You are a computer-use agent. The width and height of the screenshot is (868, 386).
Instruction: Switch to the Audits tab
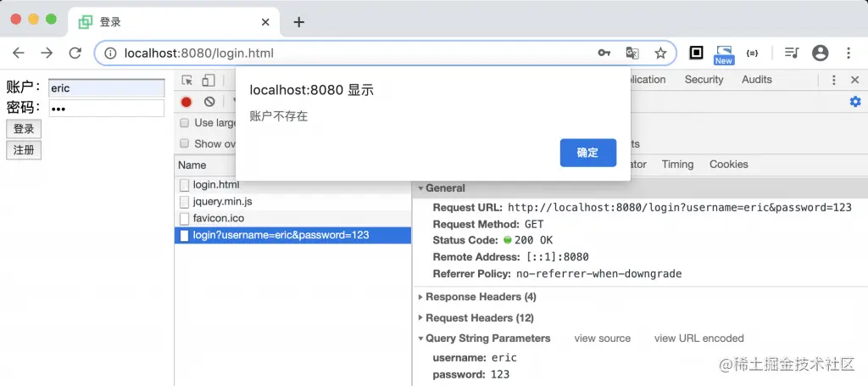point(757,80)
